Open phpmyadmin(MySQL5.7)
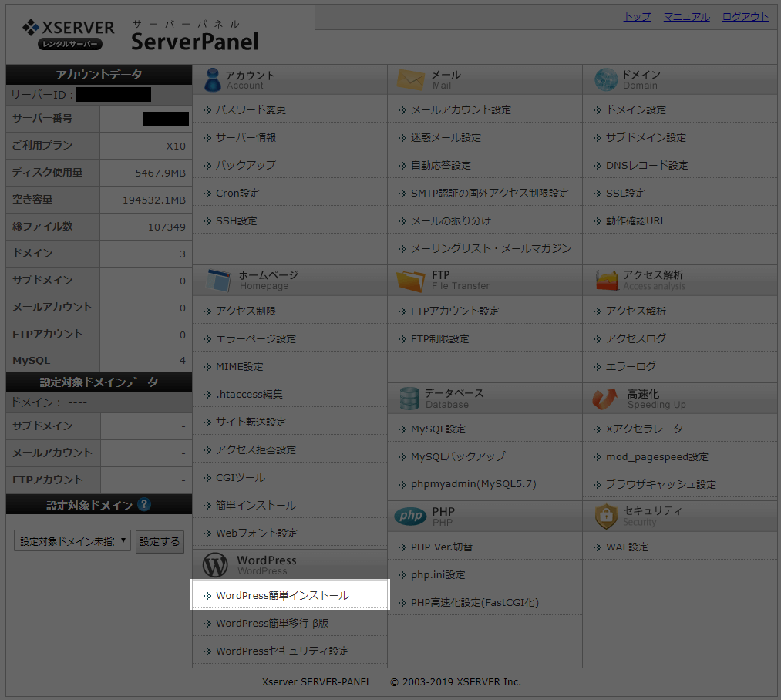 point(473,484)
